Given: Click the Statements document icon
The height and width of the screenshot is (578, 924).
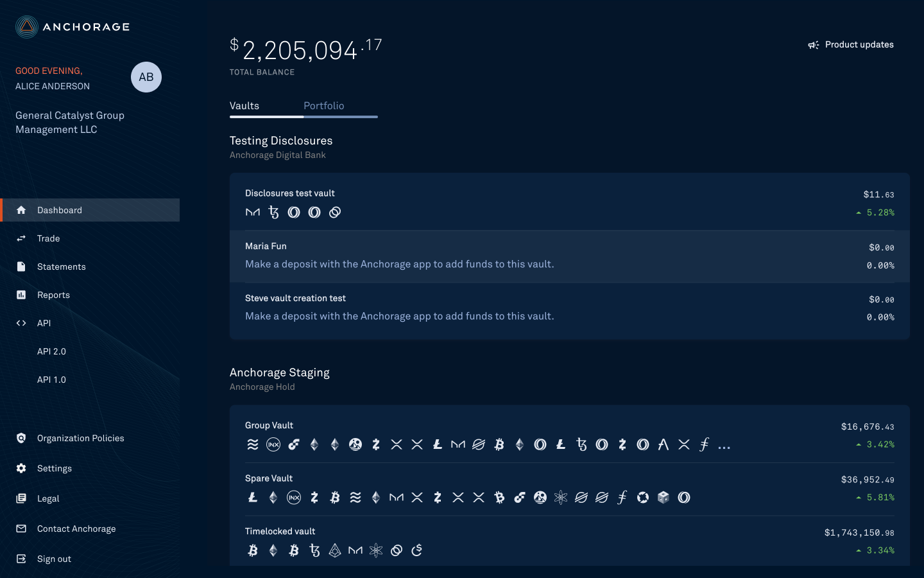Looking at the screenshot, I should click(x=21, y=267).
